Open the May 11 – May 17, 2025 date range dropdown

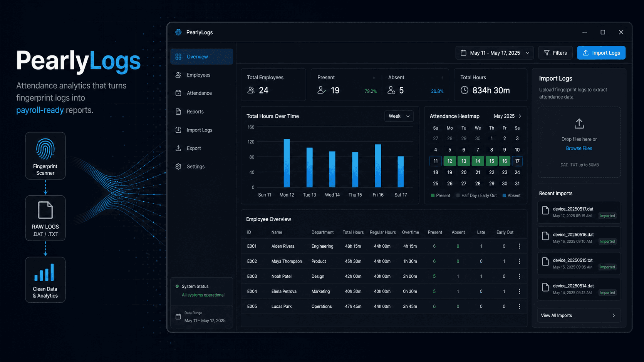click(x=495, y=53)
